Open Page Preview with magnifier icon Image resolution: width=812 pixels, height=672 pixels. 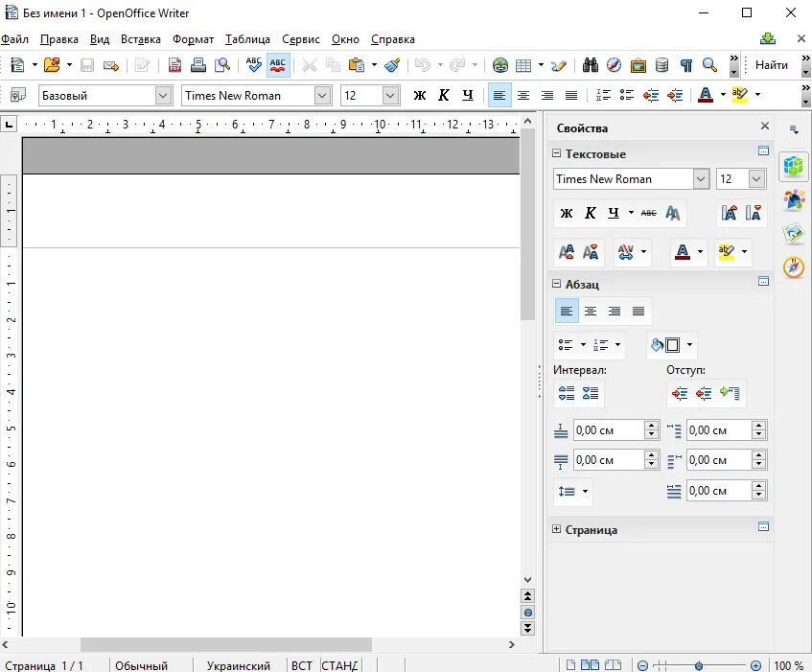(222, 65)
